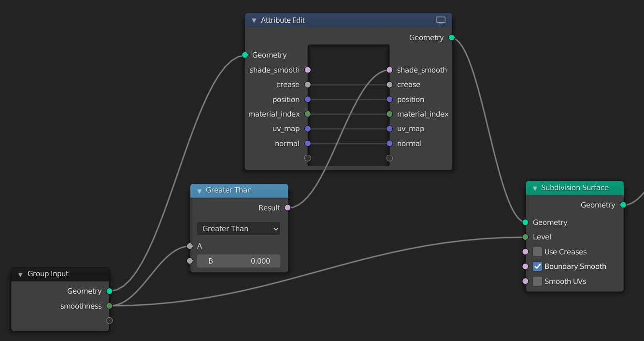Click the right uv_map socket
This screenshot has height=341, width=644.
[x=390, y=129]
